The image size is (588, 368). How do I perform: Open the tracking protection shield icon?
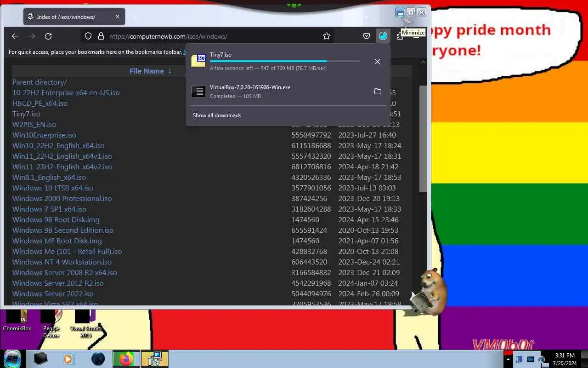[89, 36]
